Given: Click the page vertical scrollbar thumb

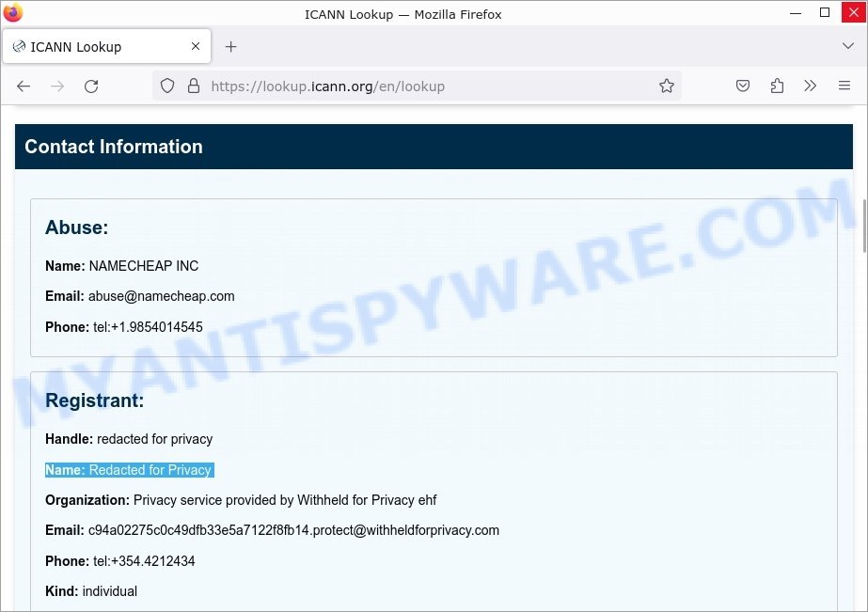Looking at the screenshot, I should (864, 226).
